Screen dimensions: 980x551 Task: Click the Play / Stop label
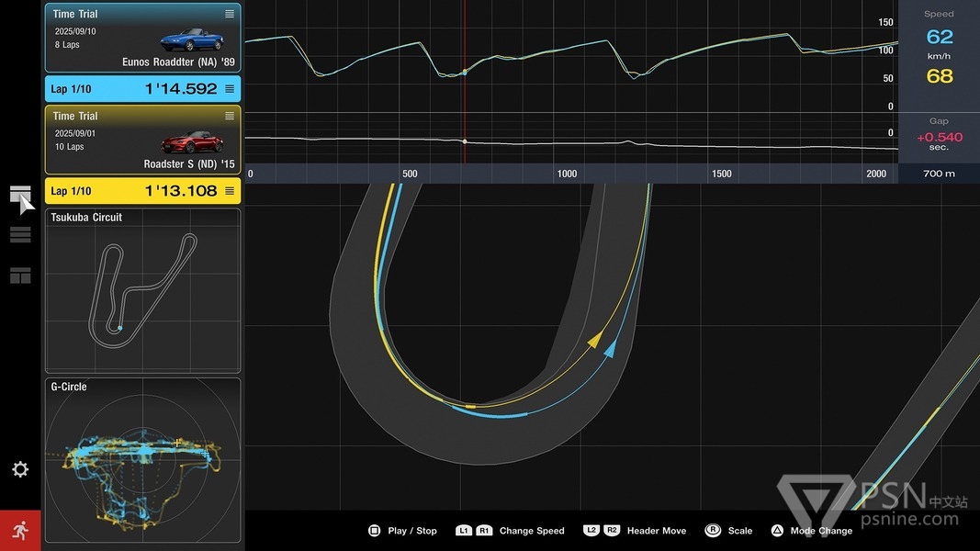coord(412,531)
